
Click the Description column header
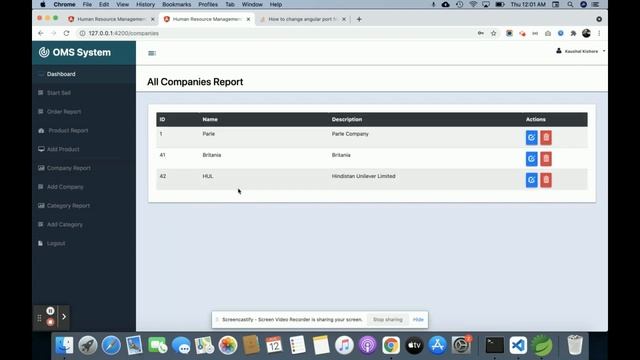coord(347,120)
